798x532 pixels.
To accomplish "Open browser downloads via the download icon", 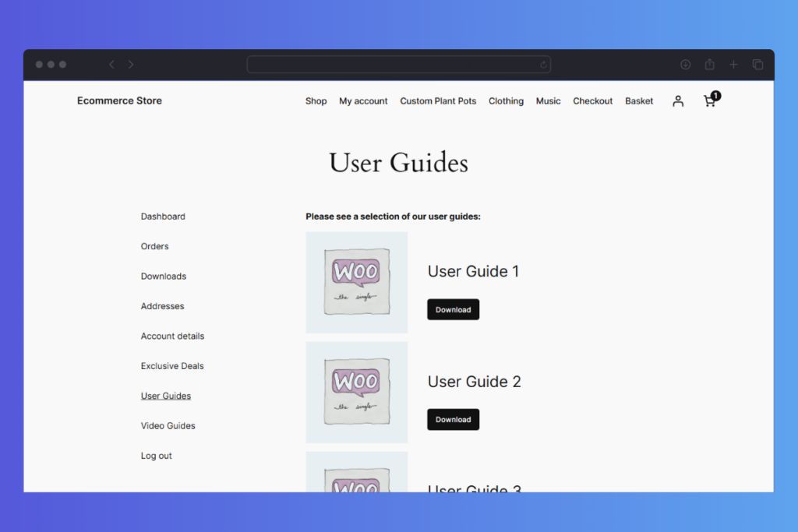I will click(685, 64).
